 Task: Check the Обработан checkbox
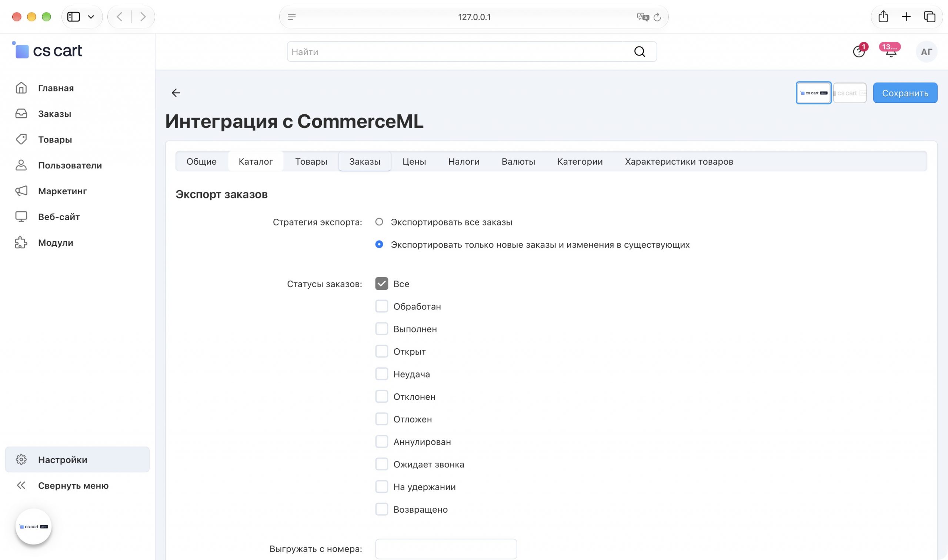(382, 306)
